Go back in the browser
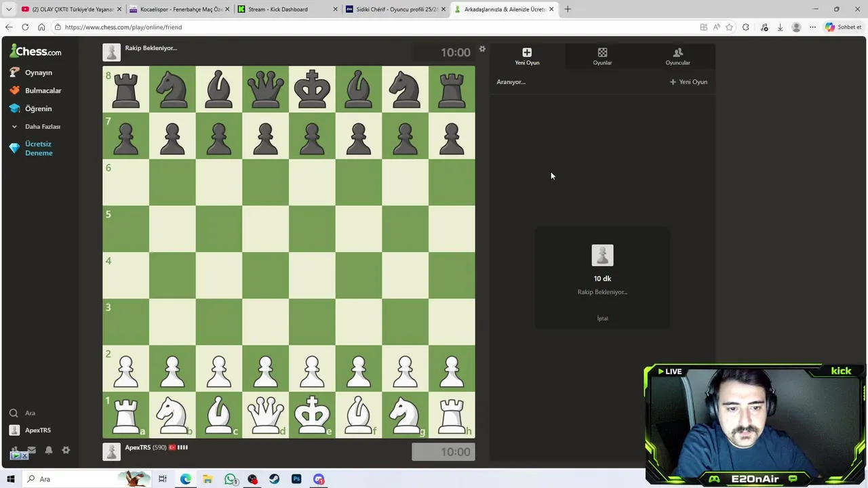This screenshot has height=488, width=868. [8, 27]
